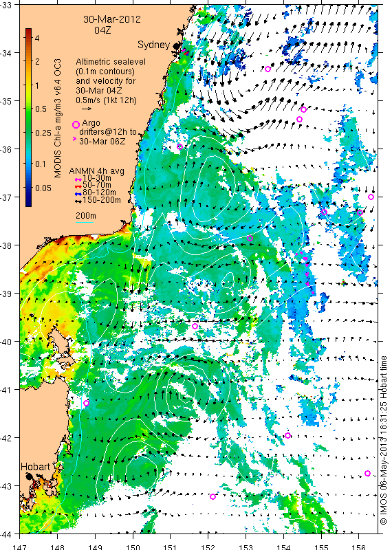
Task: Click the green colour bar section beside 0.5
Action: click(28, 109)
